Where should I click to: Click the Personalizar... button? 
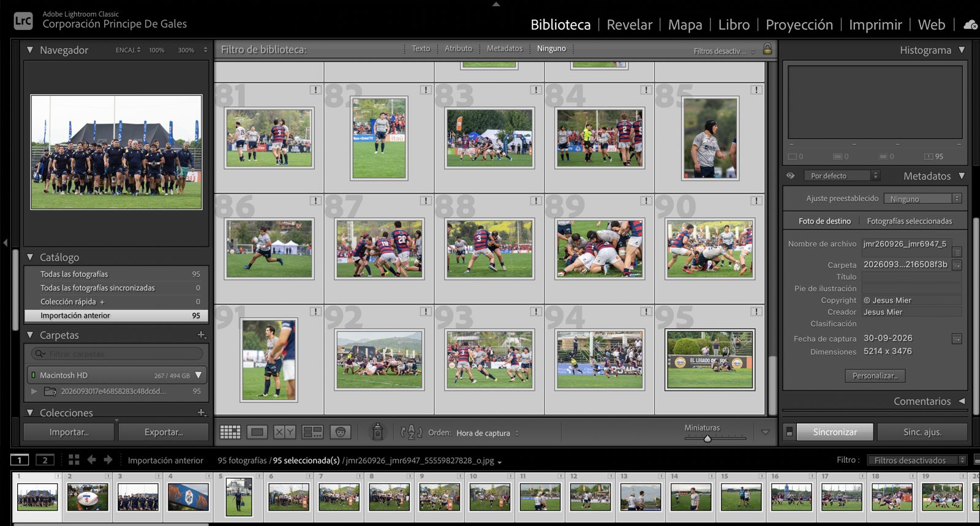[875, 375]
